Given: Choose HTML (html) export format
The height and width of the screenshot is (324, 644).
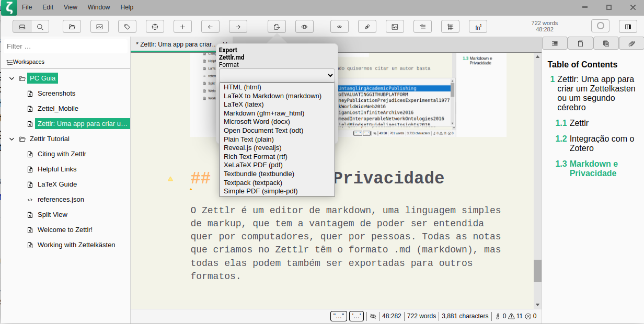Looking at the screenshot, I should tap(277, 87).
